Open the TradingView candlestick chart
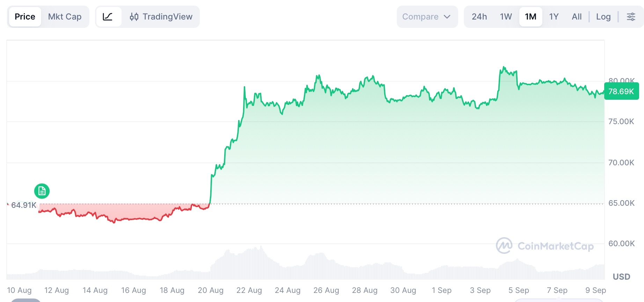The image size is (644, 302). pyautogui.click(x=161, y=17)
